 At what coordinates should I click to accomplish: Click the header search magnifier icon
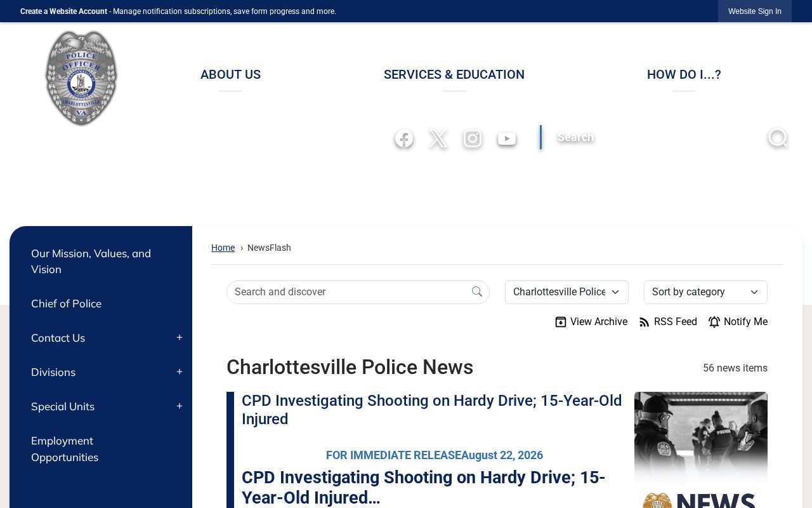[x=777, y=137]
